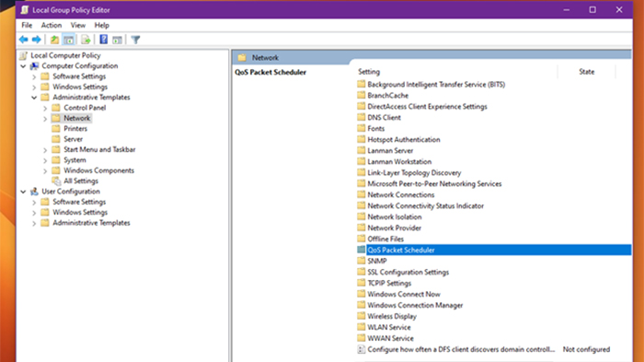Click the Back arrow in toolbar
The width and height of the screenshot is (644, 362).
click(x=23, y=40)
